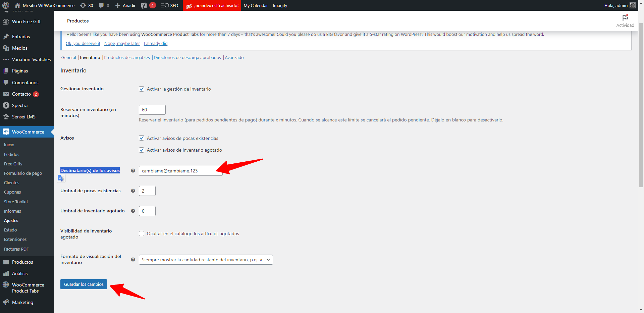
Task: Click the Sensei LMS icon
Action: [x=6, y=117]
